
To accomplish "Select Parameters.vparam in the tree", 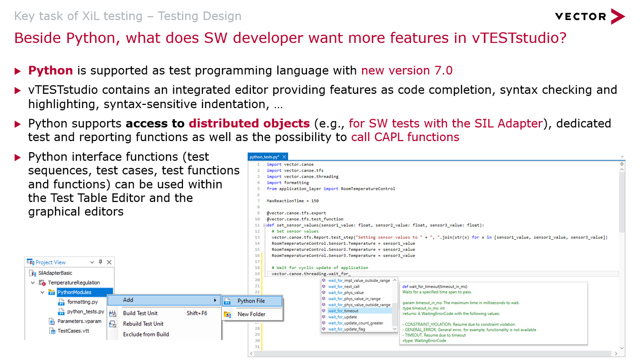I will (x=79, y=322).
